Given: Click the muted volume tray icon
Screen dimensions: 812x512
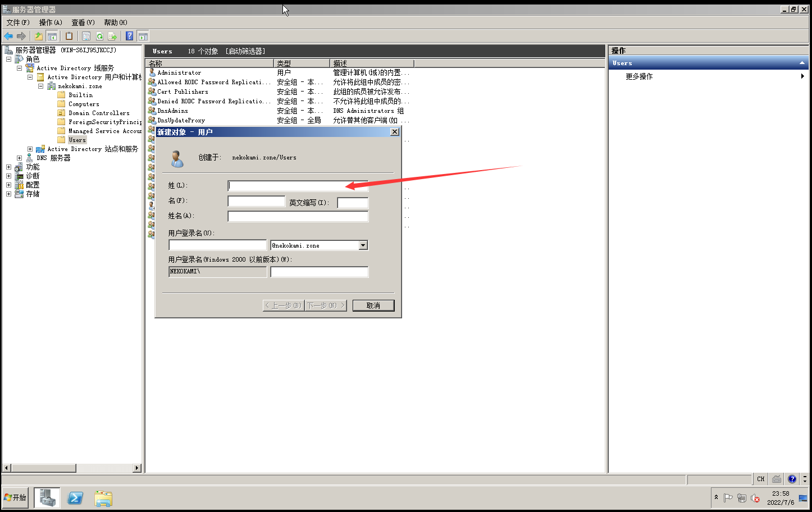Looking at the screenshot, I should pyautogui.click(x=755, y=498).
